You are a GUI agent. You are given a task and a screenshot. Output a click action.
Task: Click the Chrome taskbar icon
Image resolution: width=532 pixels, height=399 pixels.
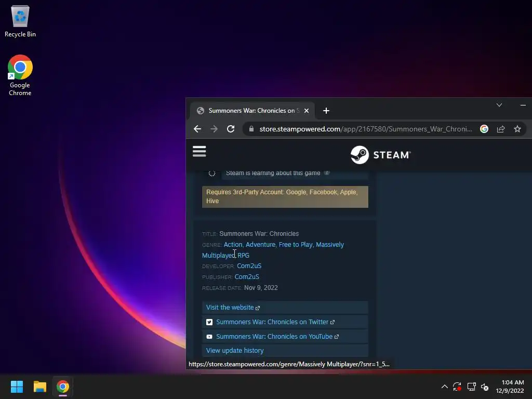[x=63, y=387]
